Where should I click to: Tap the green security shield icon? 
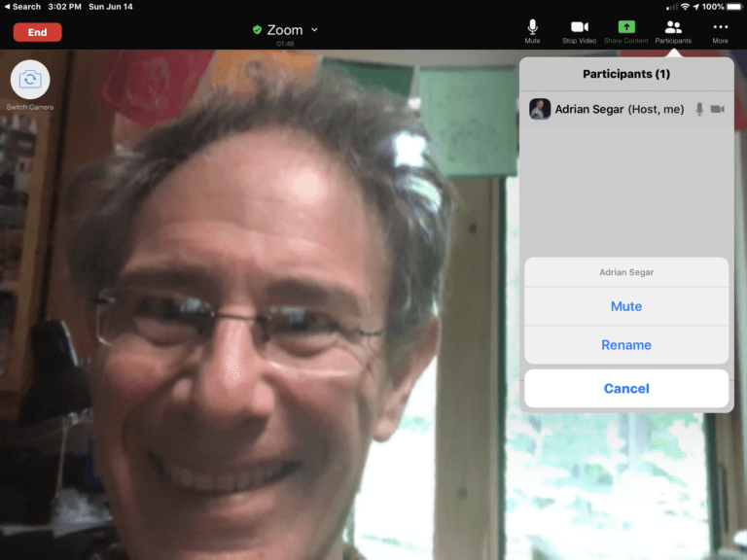pyautogui.click(x=257, y=30)
